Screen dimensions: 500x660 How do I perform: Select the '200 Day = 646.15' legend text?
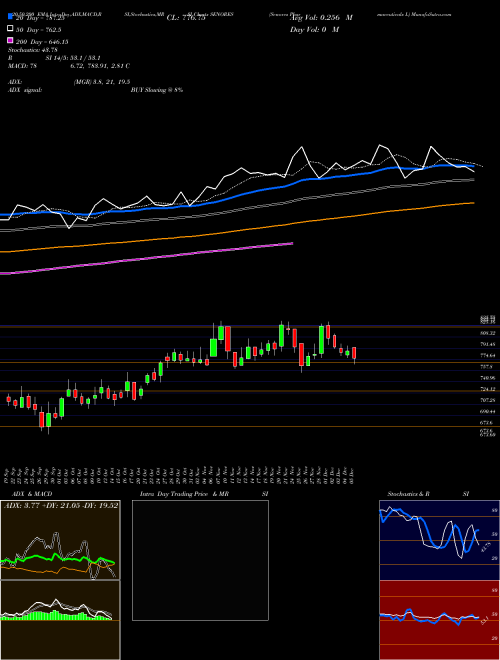point(42,42)
